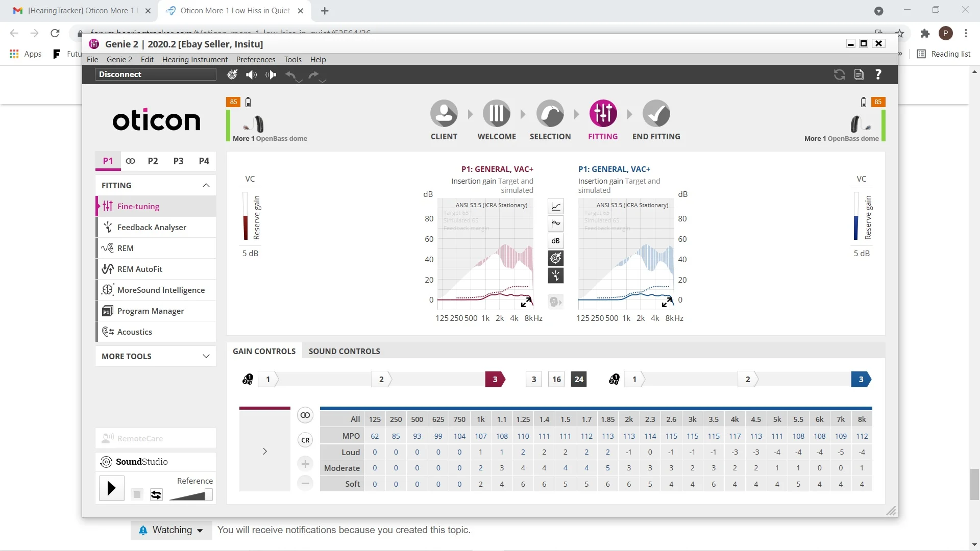Open Feedback Analyser in fitting list
Screen dimensions: 980x551
(x=156, y=228)
